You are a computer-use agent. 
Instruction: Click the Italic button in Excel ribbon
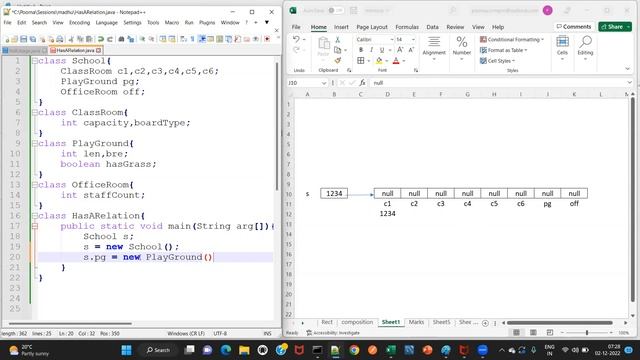tap(371, 50)
